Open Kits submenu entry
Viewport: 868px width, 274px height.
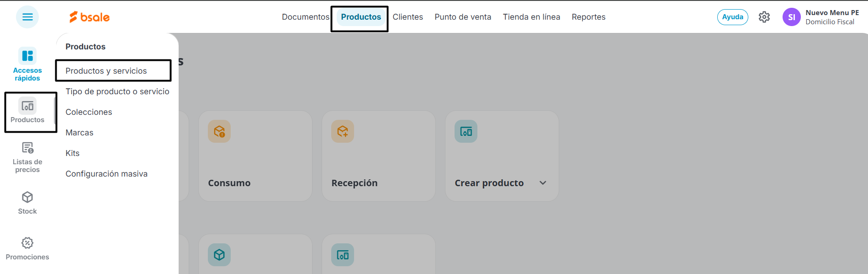pyautogui.click(x=73, y=153)
